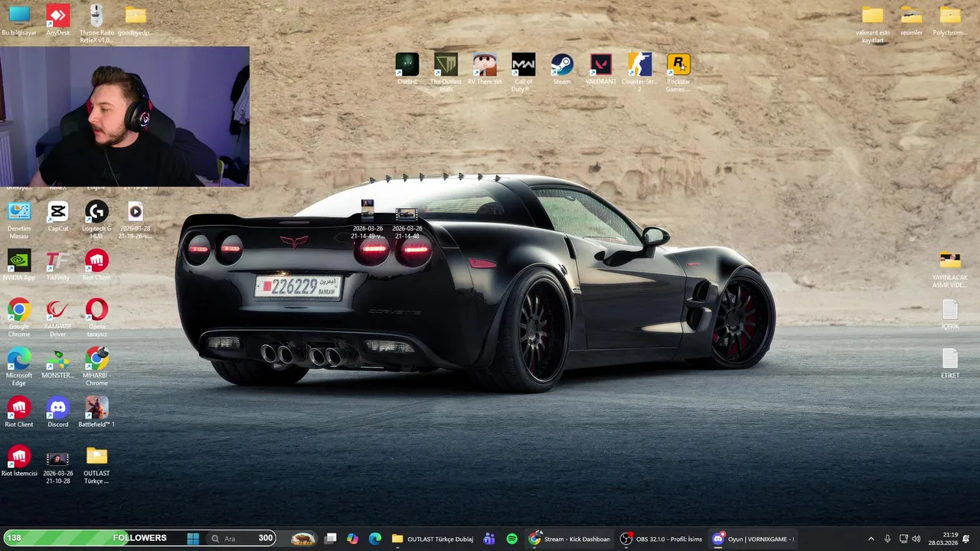The width and height of the screenshot is (980, 551).
Task: Open the Windows Start menu
Action: (193, 539)
